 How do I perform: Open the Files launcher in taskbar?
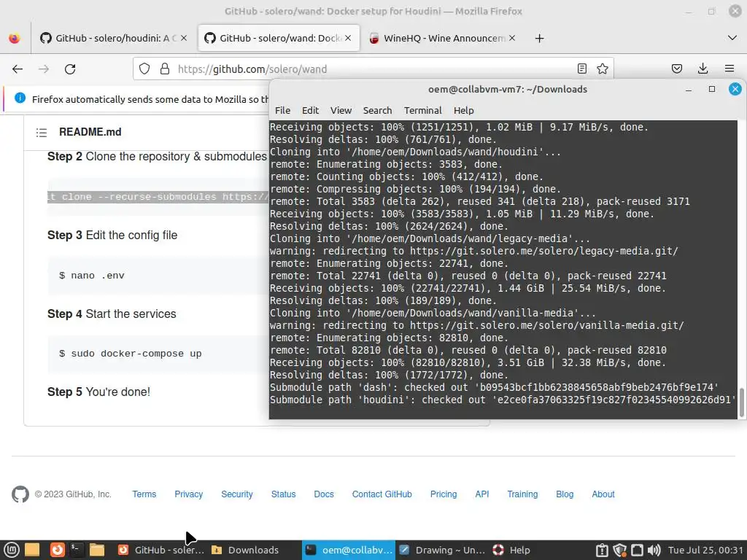(97, 550)
